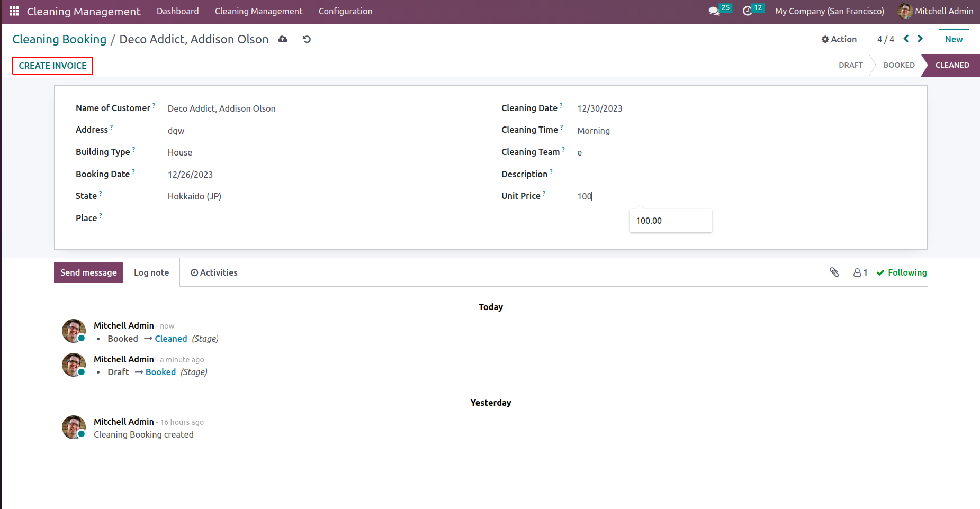Click the discard changes undo icon
This screenshot has height=509, width=980.
point(307,39)
